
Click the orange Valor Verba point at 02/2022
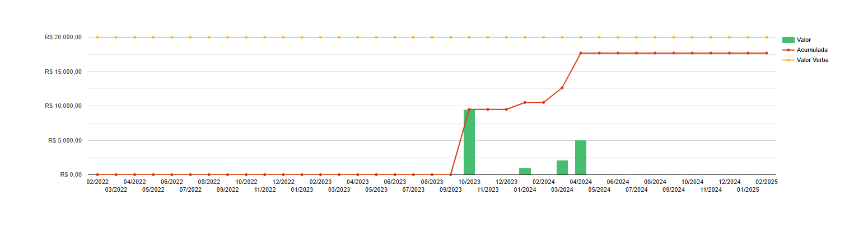97,37
